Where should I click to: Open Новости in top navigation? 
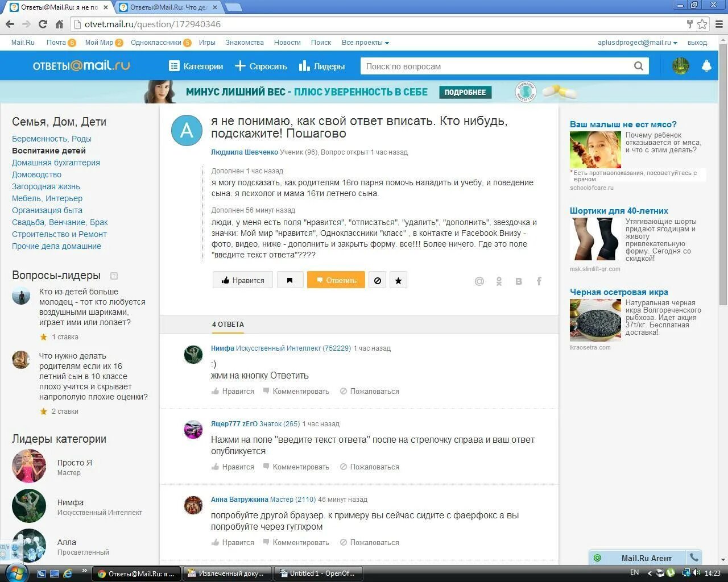[x=287, y=43]
